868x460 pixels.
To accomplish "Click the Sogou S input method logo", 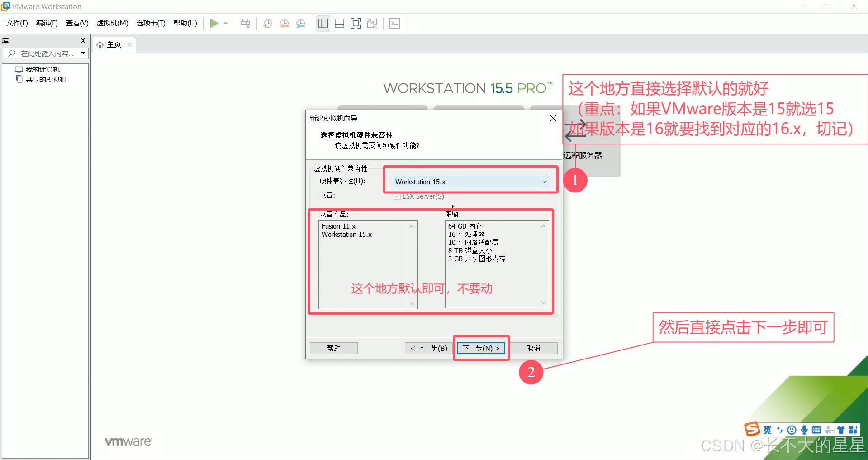I will point(753,429).
